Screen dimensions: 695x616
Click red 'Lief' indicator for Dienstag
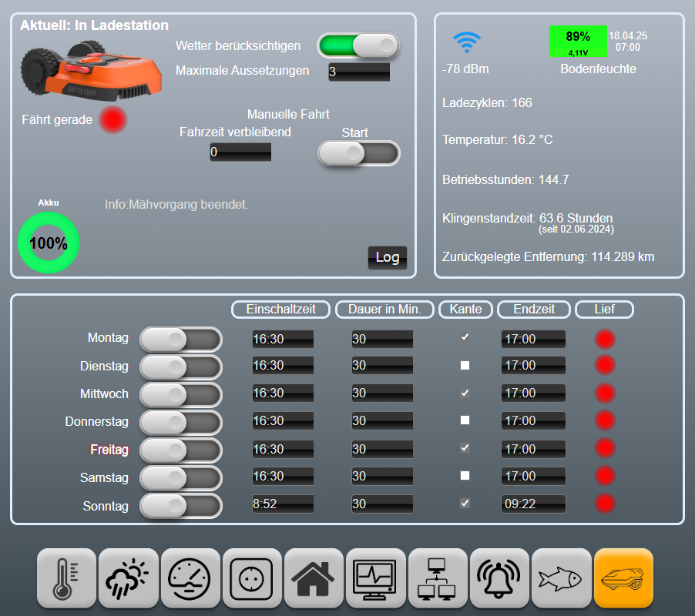[x=605, y=365]
